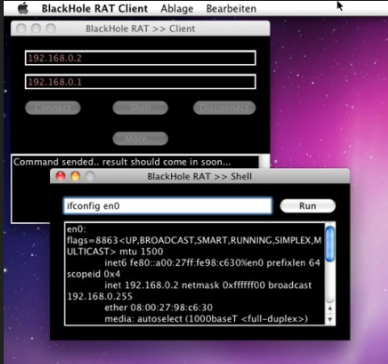Click the Shell button in Client window

[x=140, y=108]
